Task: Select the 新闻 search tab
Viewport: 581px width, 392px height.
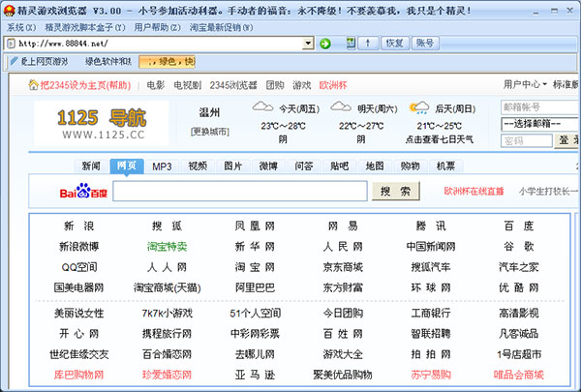Action: pos(91,166)
